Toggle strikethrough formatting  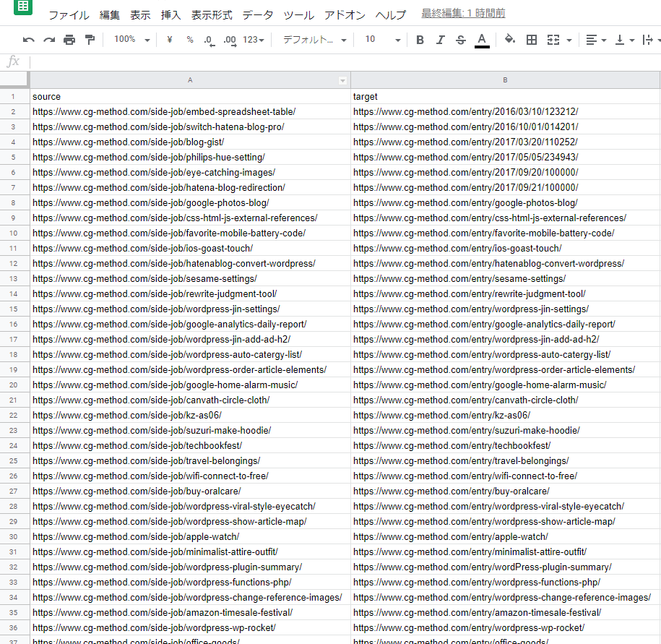(461, 40)
